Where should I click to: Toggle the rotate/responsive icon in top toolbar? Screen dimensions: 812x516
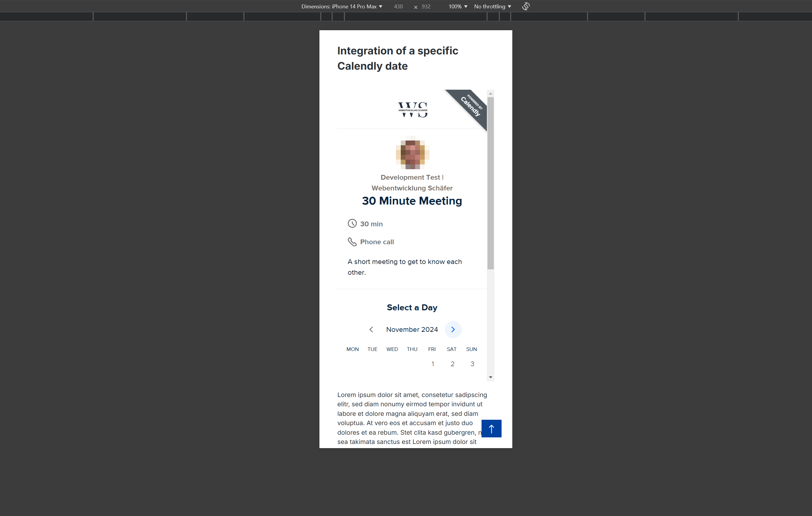tap(524, 7)
